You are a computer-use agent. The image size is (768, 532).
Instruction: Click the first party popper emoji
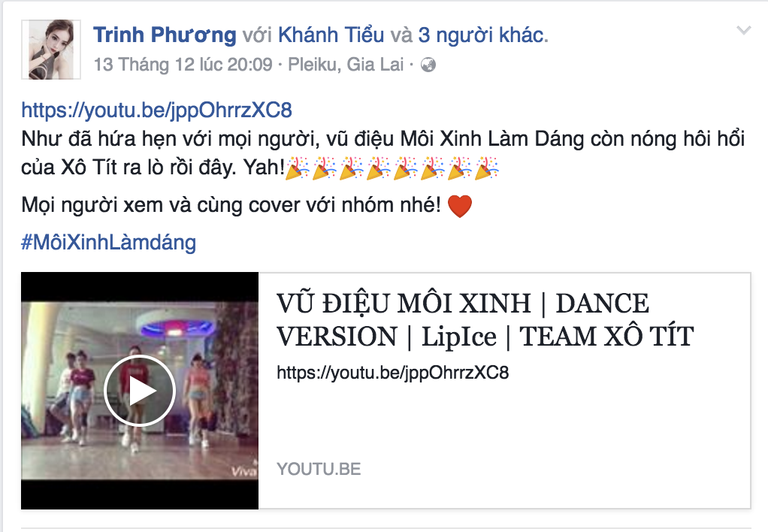(x=298, y=168)
